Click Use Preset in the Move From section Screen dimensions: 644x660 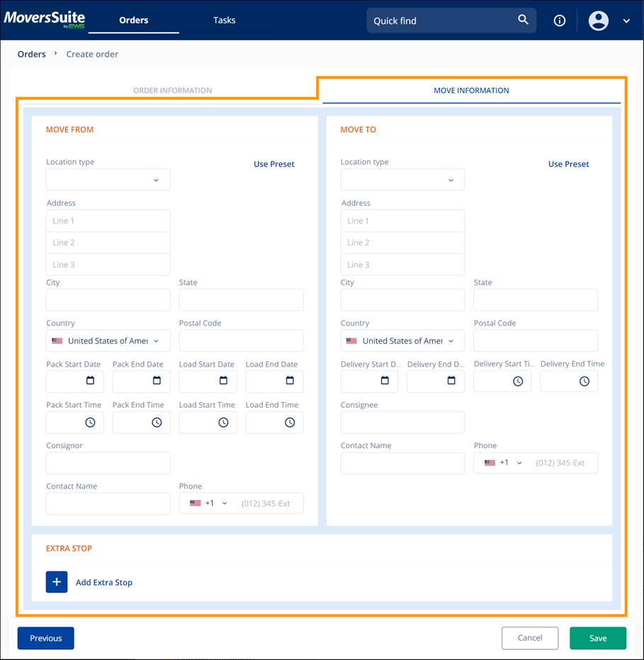click(x=273, y=164)
